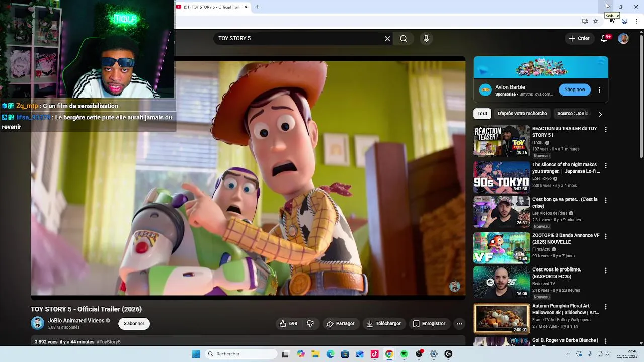Click the Créer button
Screen dimensions: 644x362
(579, 39)
